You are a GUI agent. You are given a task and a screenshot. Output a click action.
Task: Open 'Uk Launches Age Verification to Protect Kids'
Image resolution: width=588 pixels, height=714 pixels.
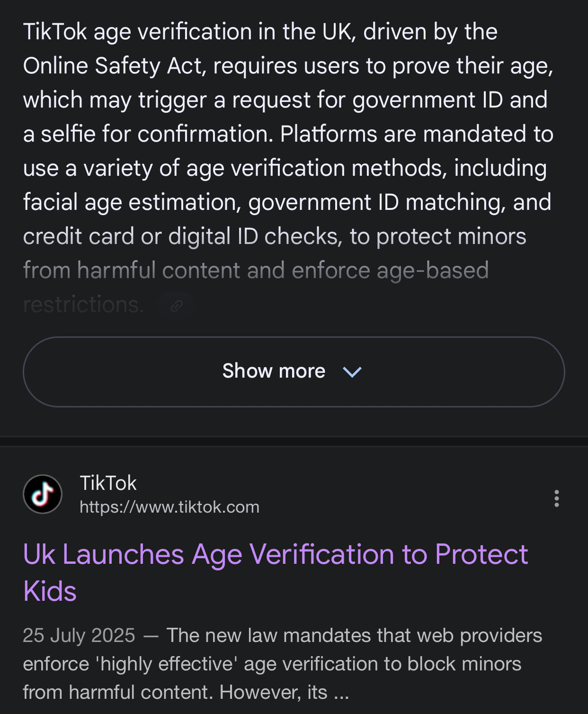[x=275, y=554]
